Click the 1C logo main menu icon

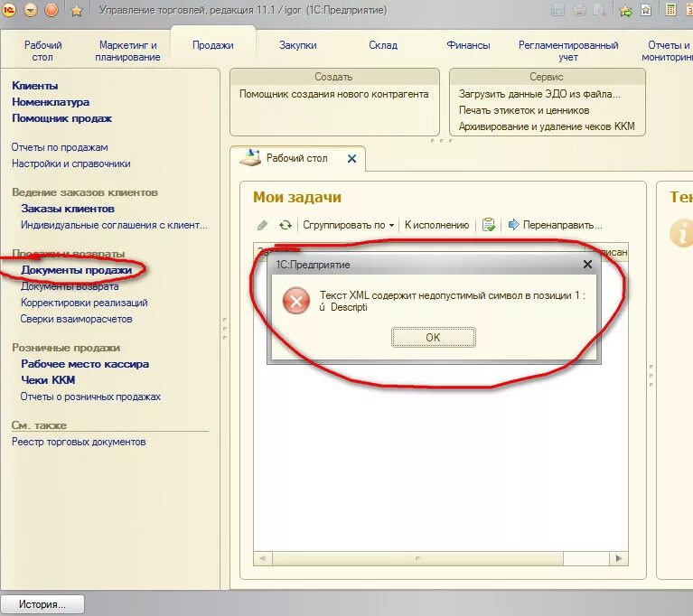click(x=8, y=9)
